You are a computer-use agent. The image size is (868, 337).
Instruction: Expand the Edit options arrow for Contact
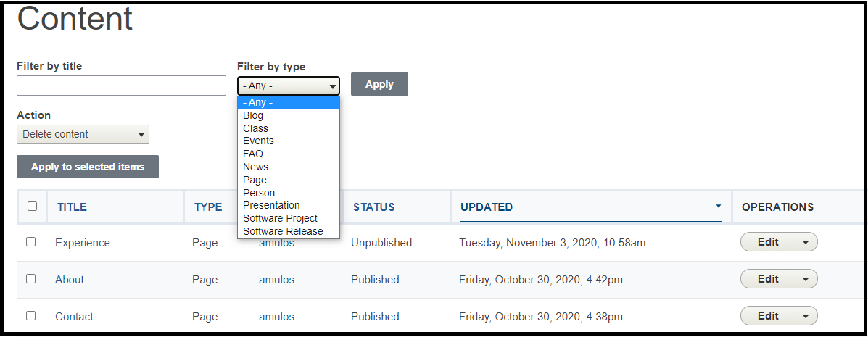coord(806,316)
